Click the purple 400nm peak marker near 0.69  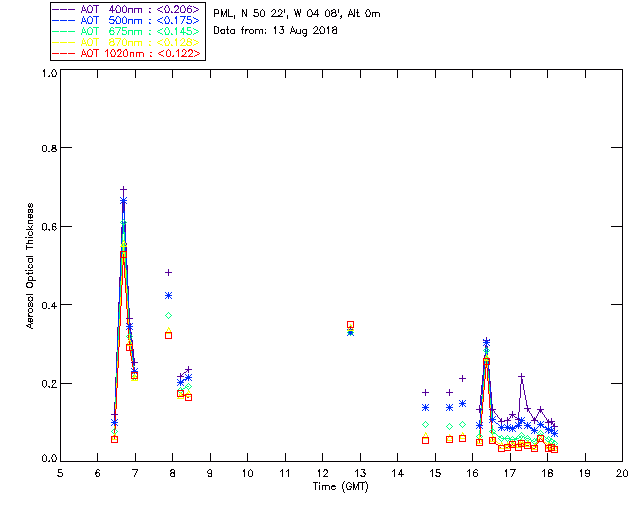(x=123, y=189)
